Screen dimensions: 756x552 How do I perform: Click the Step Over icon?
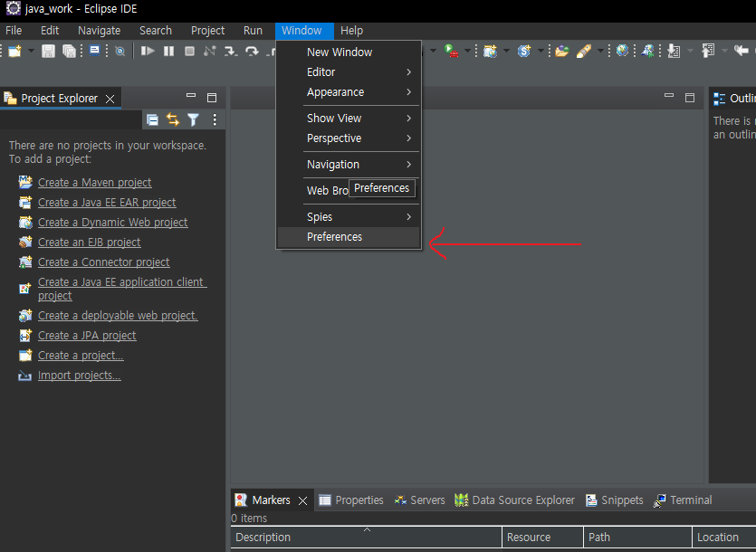pyautogui.click(x=252, y=51)
